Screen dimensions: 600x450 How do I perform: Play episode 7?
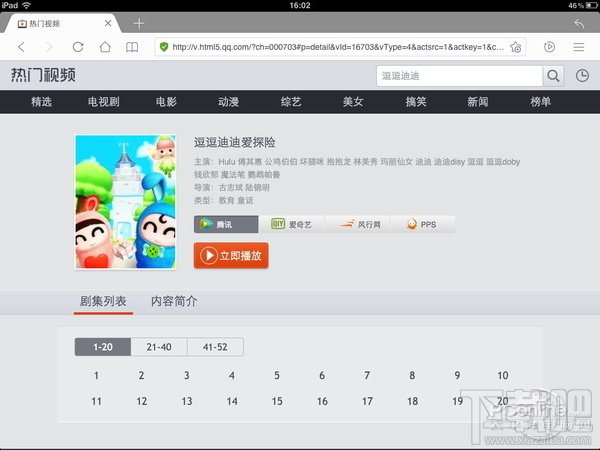(x=367, y=375)
